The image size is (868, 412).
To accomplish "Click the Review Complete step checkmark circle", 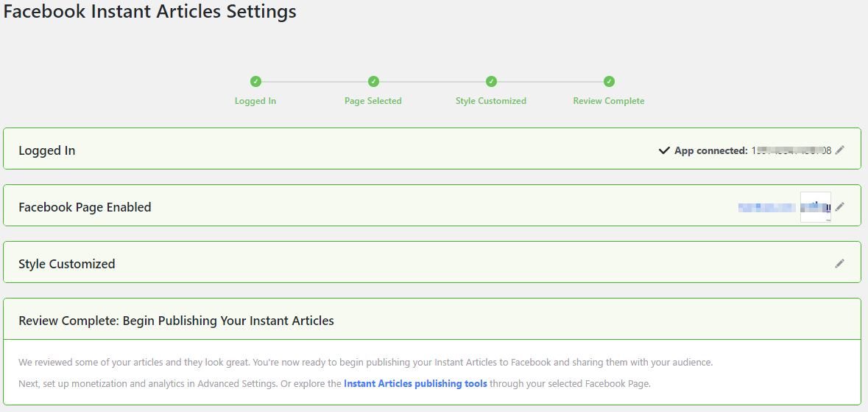I will (609, 82).
